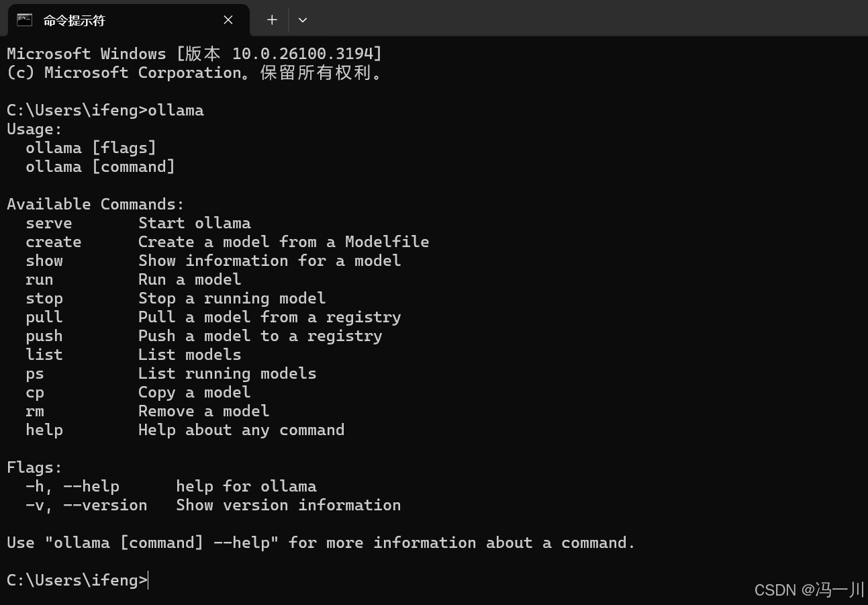This screenshot has width=868, height=605.
Task: Open a new tab with the plus button
Action: click(x=272, y=20)
